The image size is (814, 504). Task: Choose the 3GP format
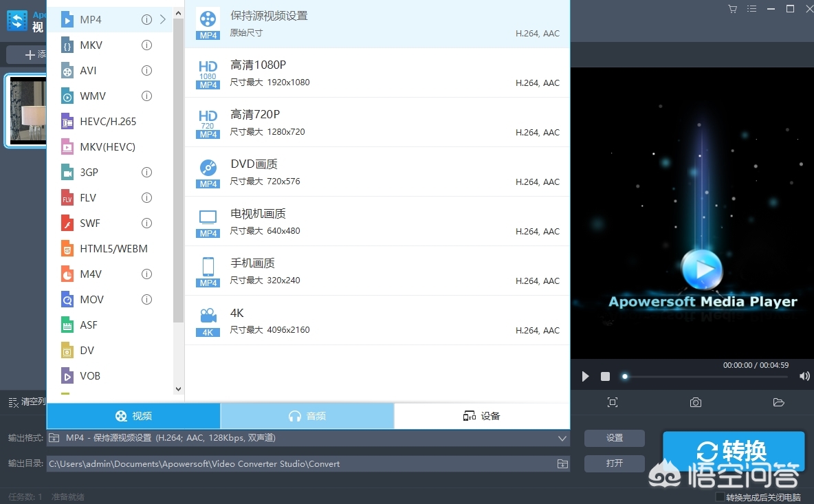click(109, 173)
